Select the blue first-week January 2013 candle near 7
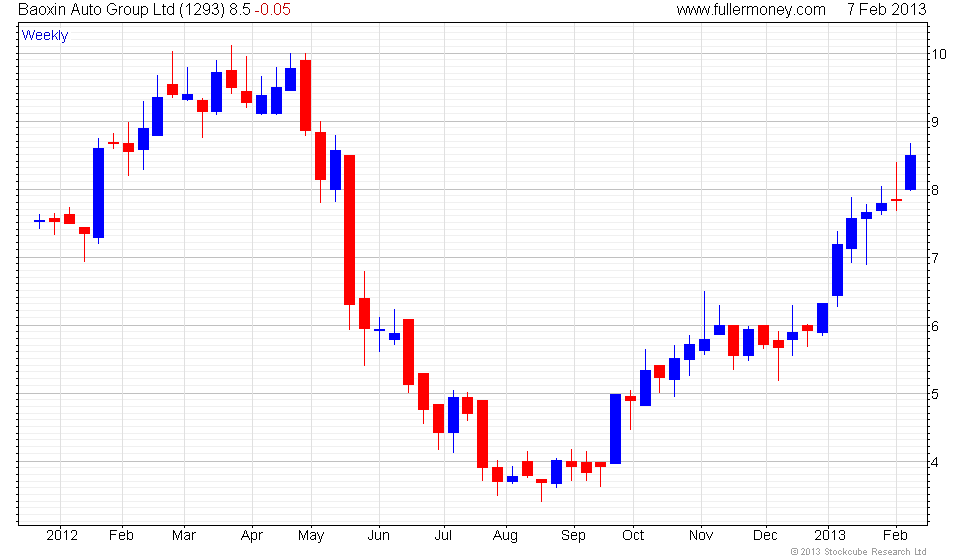Screen dimensions: 980x560 tap(838, 270)
